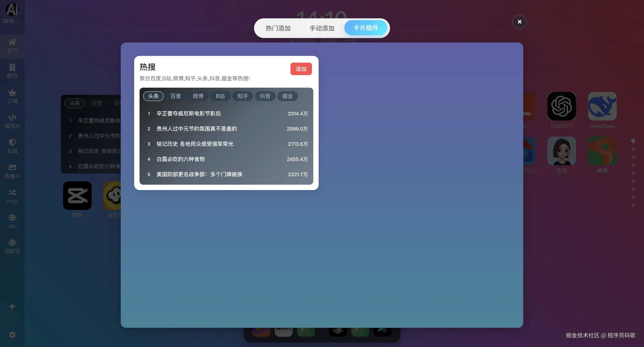Launch the 豆包 app icon
Image resolution: width=644 pixels, height=347 pixels.
(x=561, y=151)
